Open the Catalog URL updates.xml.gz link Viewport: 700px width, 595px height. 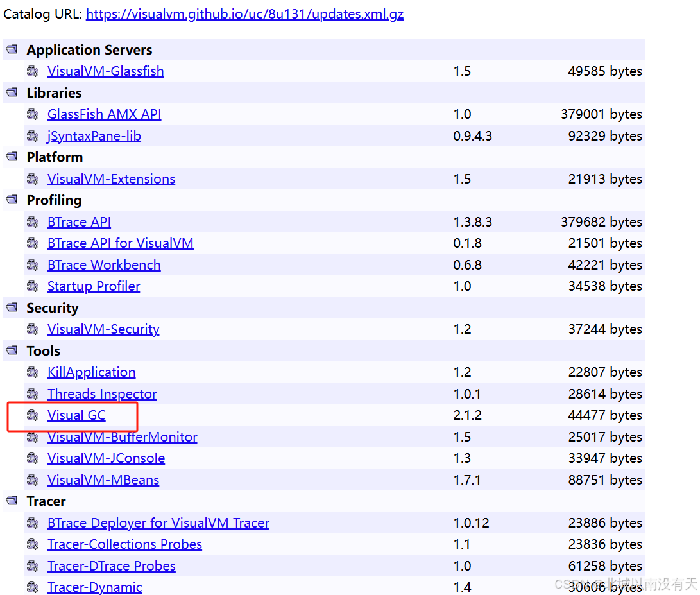pos(244,14)
